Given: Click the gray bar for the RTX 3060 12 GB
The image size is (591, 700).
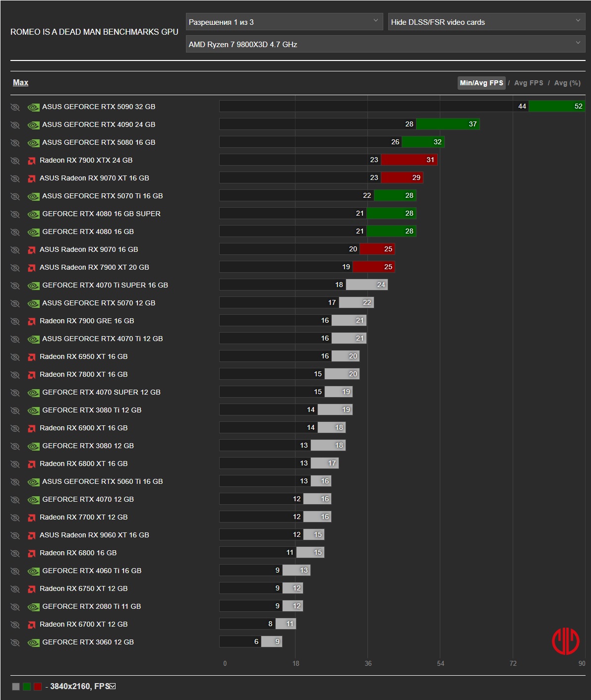Looking at the screenshot, I should click(271, 642).
